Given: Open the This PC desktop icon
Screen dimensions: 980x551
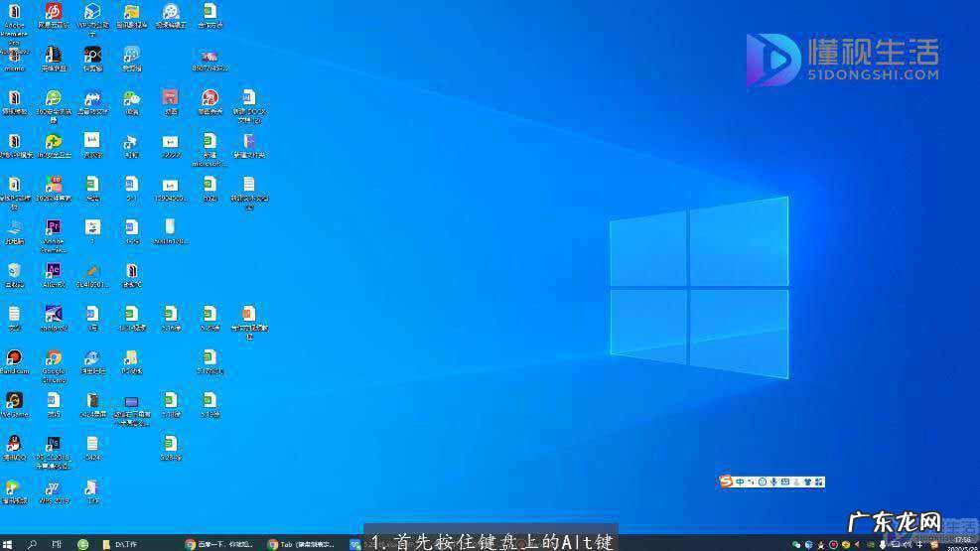Looking at the screenshot, I should (x=14, y=227).
